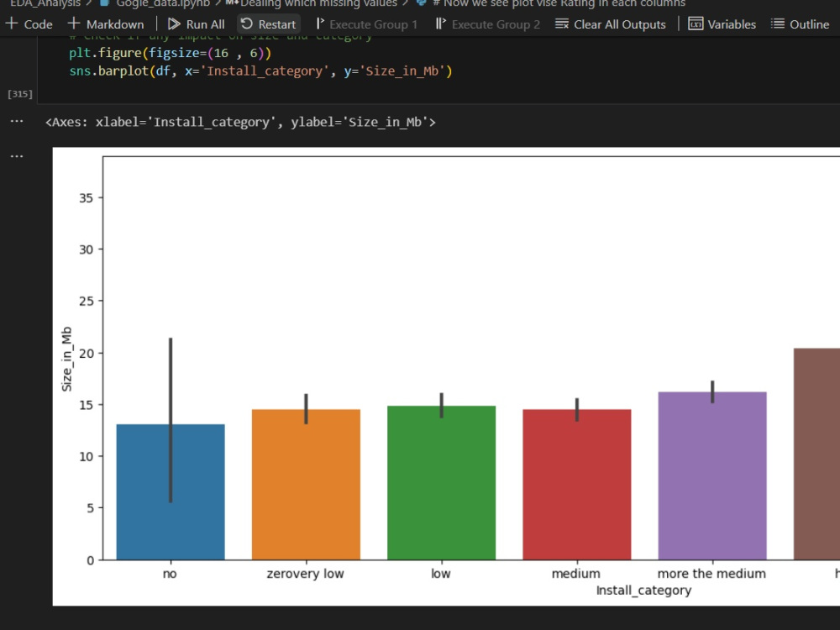Select the Execute Group 1 action
This screenshot has width=840, height=630.
coord(366,24)
